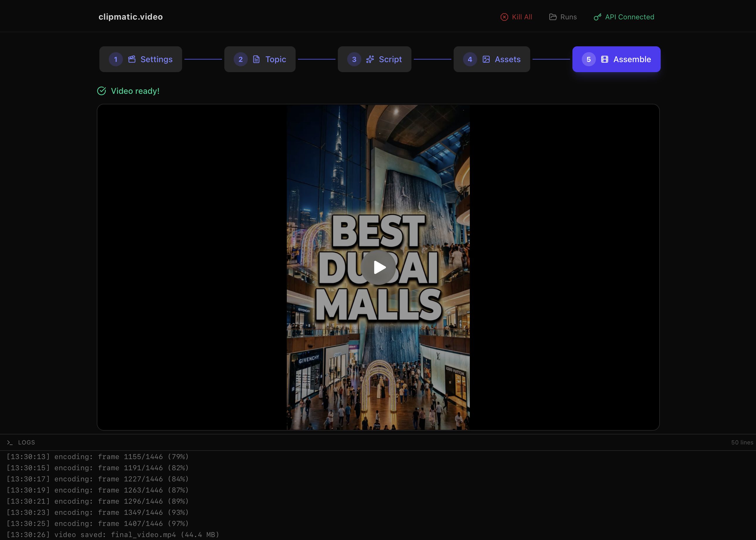Open the Runs link text

coord(568,17)
